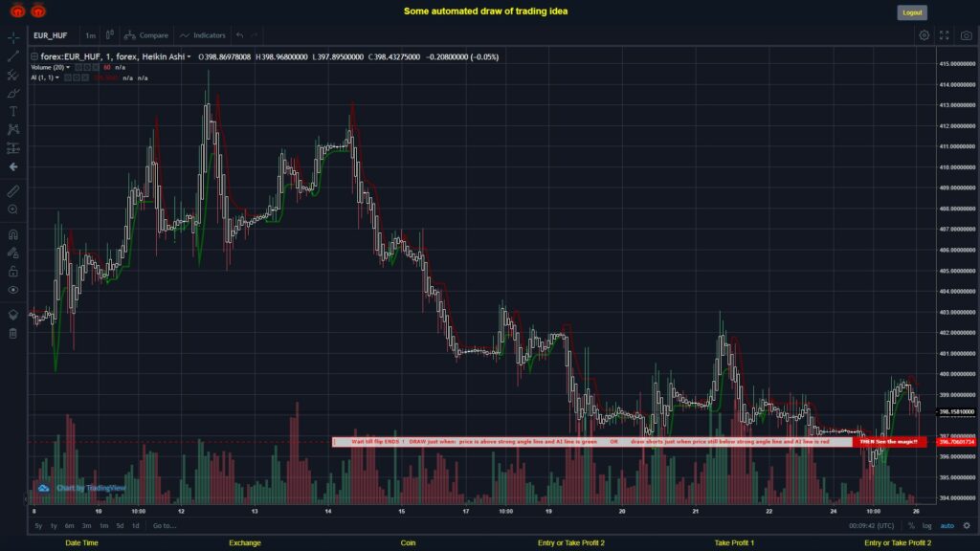Select the 5d time range
Image resolution: width=980 pixels, height=551 pixels.
120,526
